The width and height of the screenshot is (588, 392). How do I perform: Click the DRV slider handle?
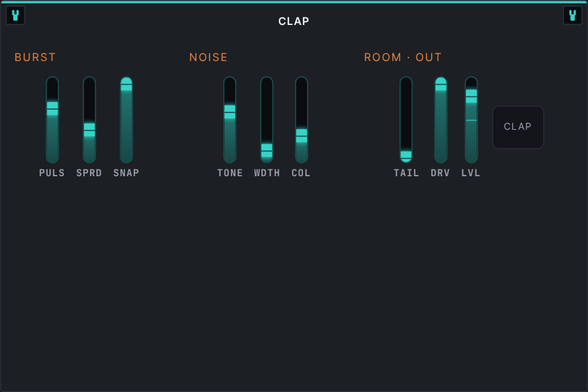[440, 85]
